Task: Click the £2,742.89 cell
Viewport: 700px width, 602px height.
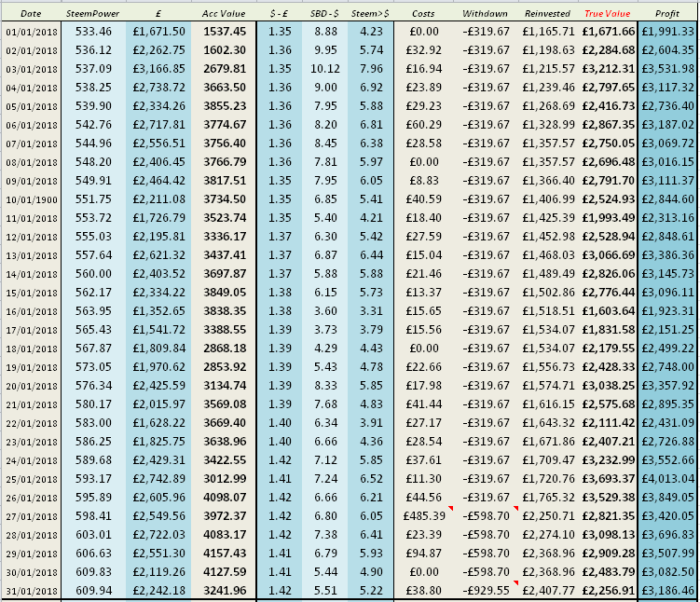Action: pos(159,478)
